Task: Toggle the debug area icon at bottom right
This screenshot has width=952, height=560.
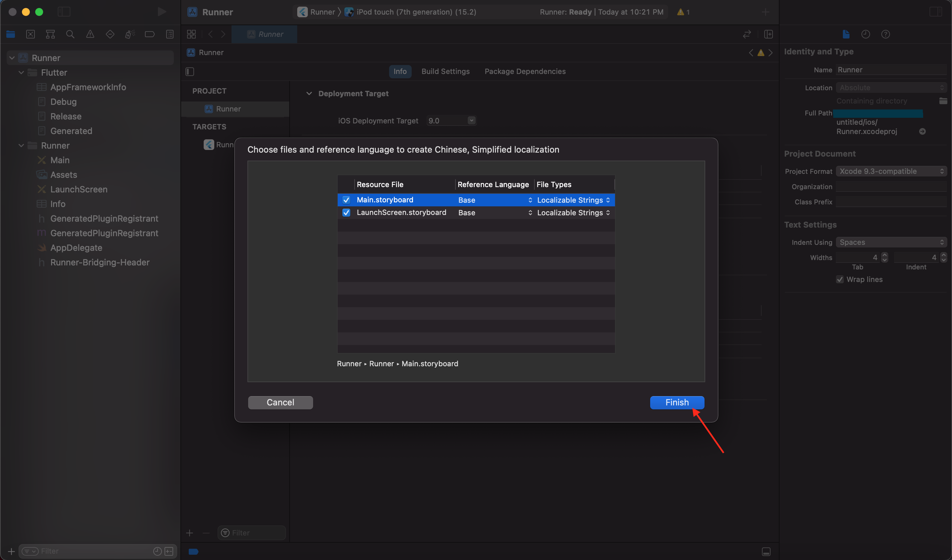Action: click(766, 552)
